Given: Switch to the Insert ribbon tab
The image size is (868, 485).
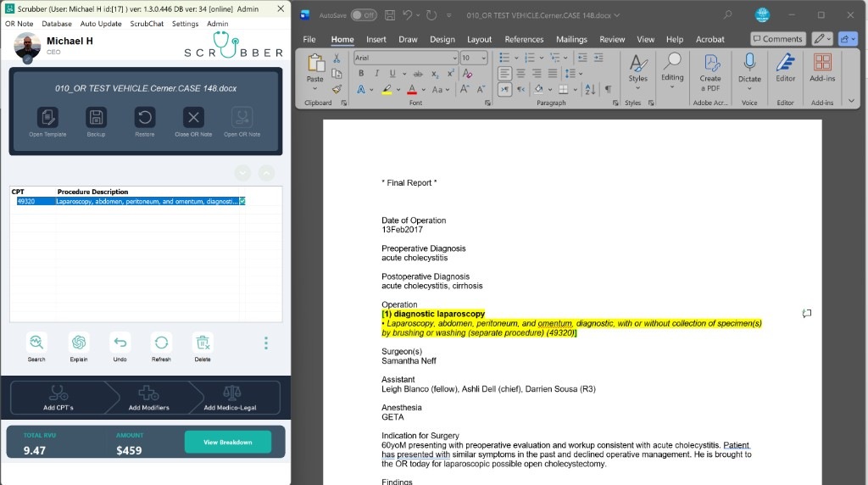Looking at the screenshot, I should click(376, 39).
